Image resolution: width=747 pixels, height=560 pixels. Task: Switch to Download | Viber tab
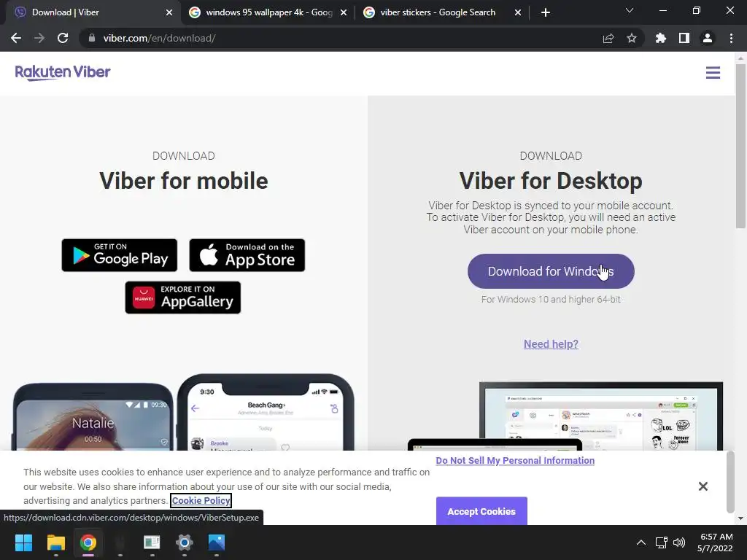90,12
